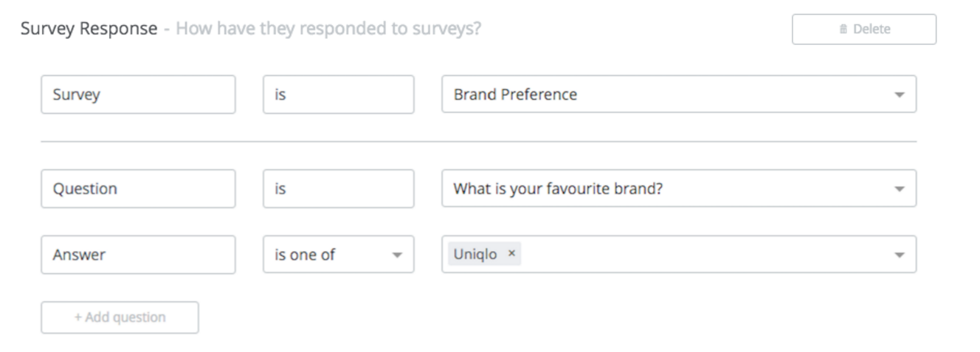This screenshot has height=352, width=980.
Task: Click the trash icon on Delete button
Action: [843, 30]
